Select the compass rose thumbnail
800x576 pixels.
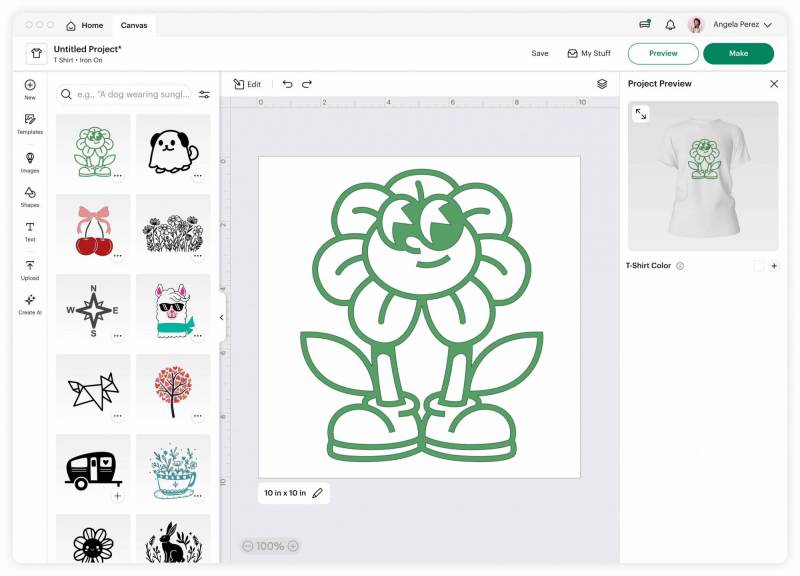click(93, 309)
